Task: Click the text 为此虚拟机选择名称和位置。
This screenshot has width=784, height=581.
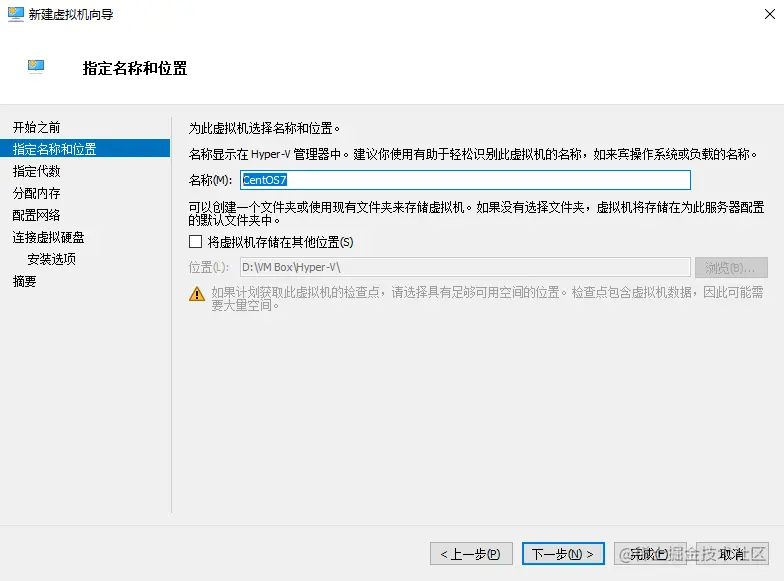Action: pos(264,128)
